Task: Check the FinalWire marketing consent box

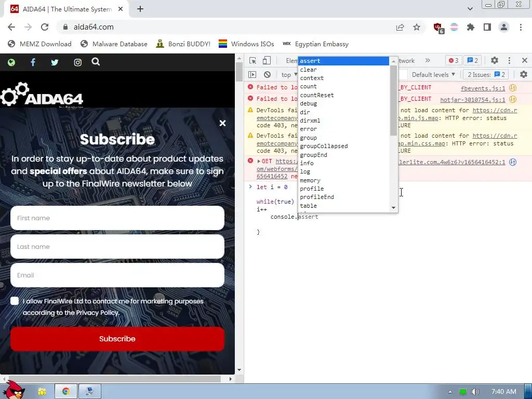Action: point(15,301)
